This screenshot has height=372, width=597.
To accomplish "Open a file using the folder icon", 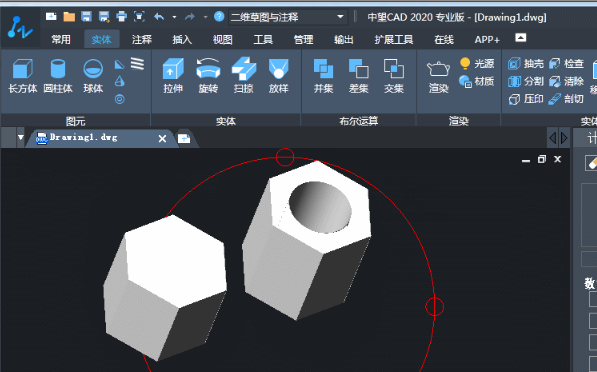I will pos(69,16).
